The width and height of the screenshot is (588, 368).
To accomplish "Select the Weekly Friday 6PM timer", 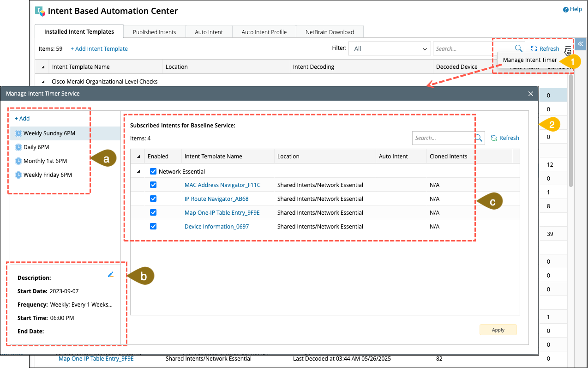I will tap(48, 175).
